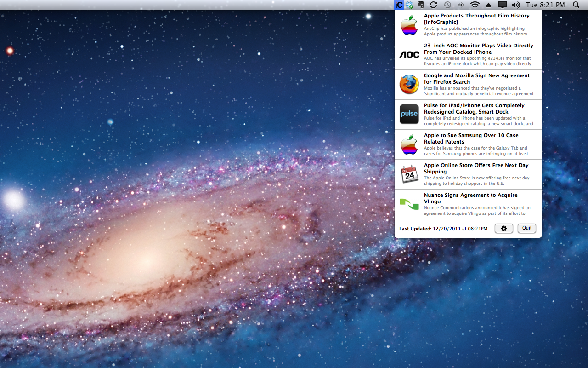588x368 pixels.
Task: Click the Pulse app thumbnail
Action: coord(409,114)
